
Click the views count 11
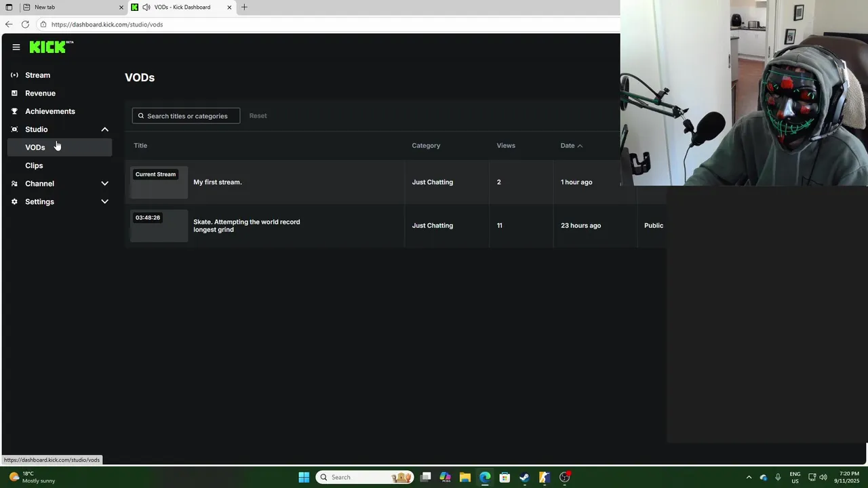(x=500, y=226)
